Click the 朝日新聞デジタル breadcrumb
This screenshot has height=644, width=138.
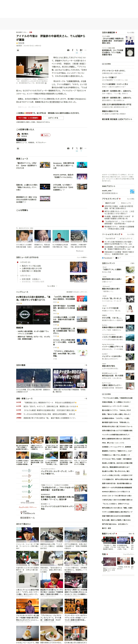click(x=21, y=32)
